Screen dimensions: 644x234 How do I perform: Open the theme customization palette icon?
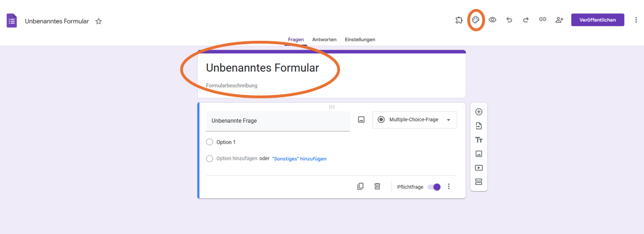coord(476,20)
